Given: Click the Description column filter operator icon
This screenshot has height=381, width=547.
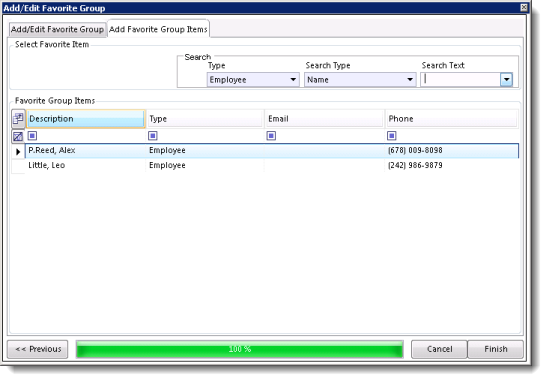Looking at the screenshot, I should (x=32, y=136).
